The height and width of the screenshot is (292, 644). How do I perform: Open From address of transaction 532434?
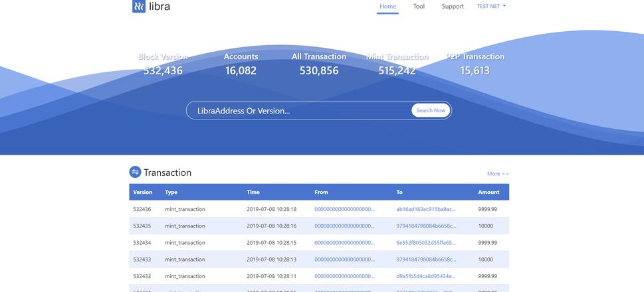tap(344, 243)
